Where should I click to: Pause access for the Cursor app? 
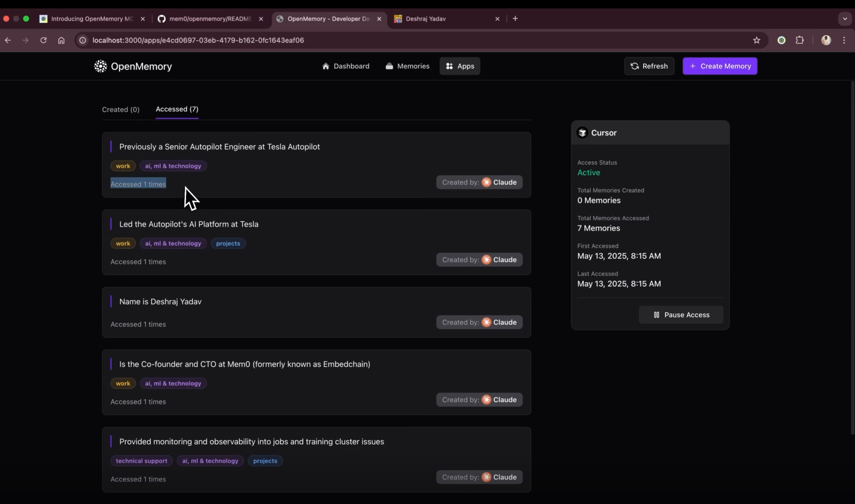click(x=681, y=315)
